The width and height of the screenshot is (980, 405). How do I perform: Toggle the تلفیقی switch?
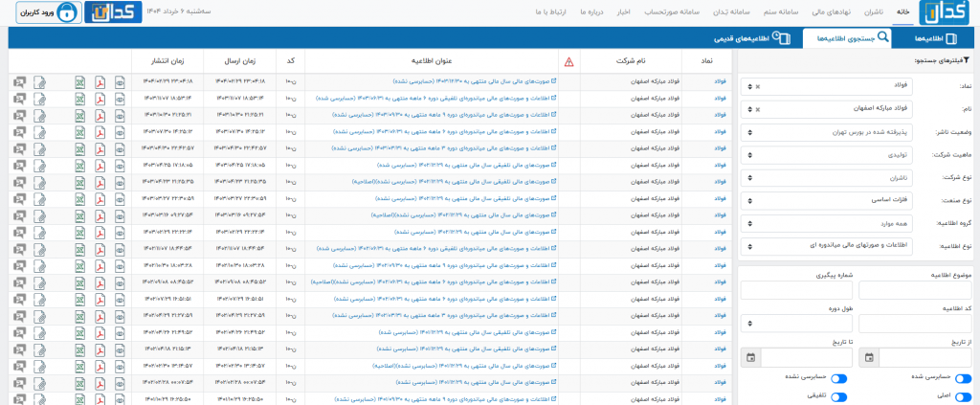click(838, 397)
